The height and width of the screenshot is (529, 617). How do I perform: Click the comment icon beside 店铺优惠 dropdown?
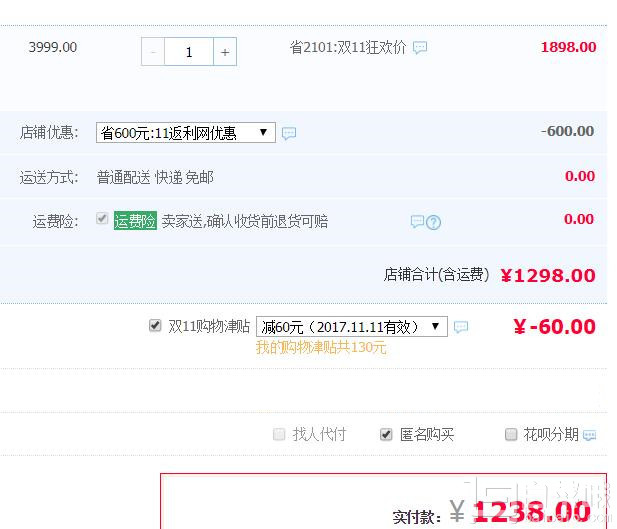(289, 133)
